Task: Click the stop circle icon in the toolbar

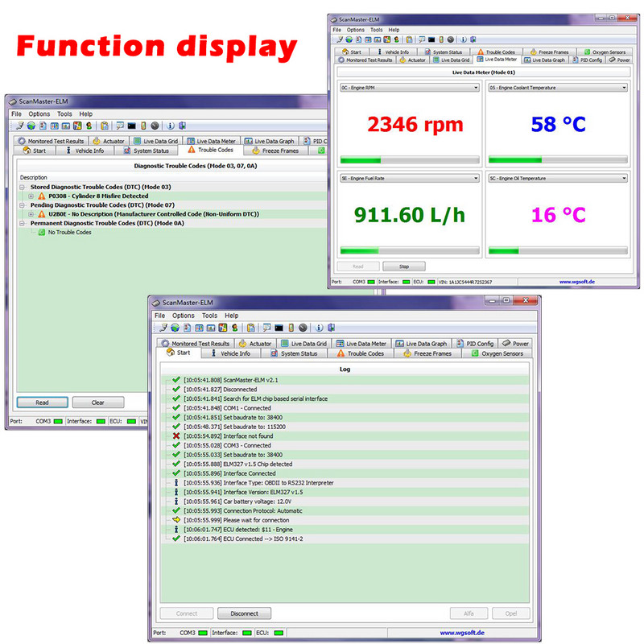Action: click(303, 328)
